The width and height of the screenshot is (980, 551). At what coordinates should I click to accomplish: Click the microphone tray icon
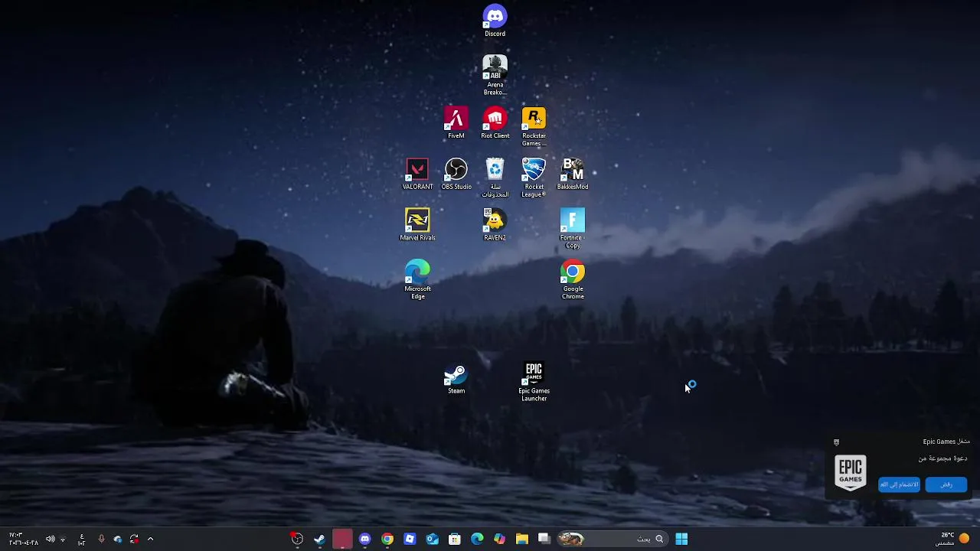[101, 539]
